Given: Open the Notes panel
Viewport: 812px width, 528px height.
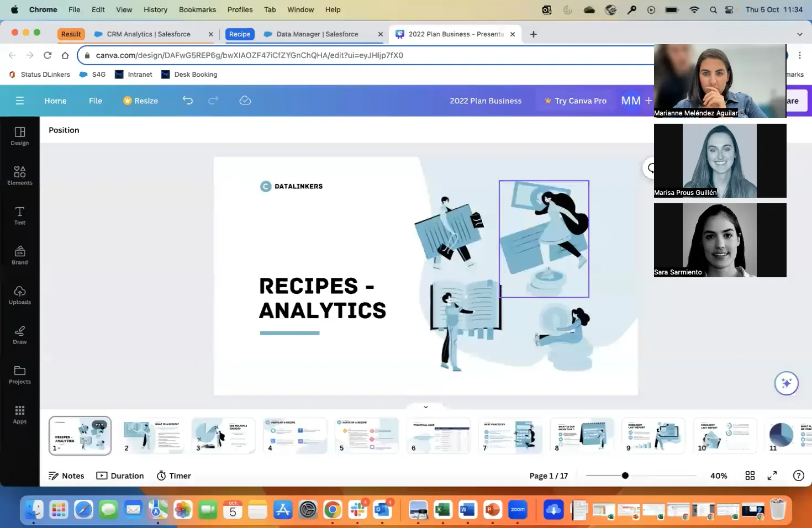Looking at the screenshot, I should coord(66,476).
